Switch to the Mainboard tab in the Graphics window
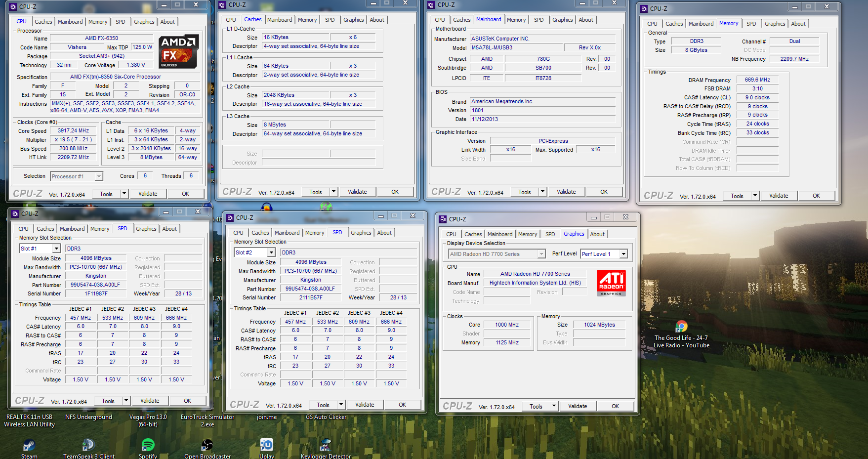The width and height of the screenshot is (868, 459). coord(500,234)
